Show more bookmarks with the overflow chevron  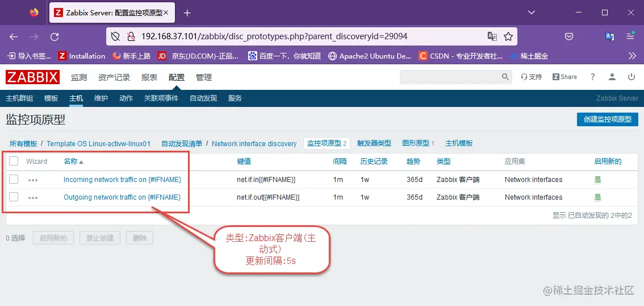pyautogui.click(x=633, y=56)
